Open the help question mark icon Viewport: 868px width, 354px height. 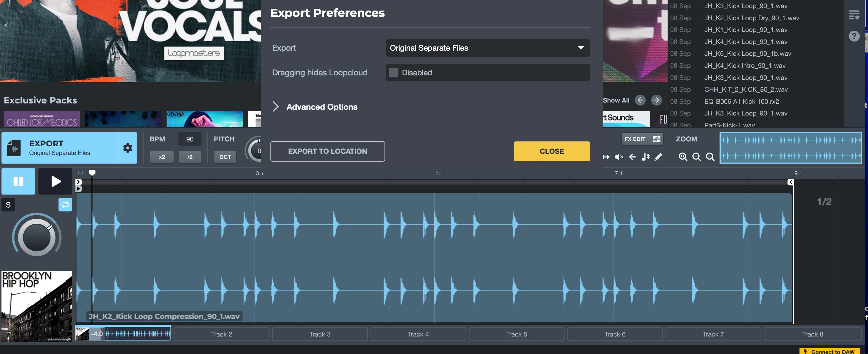point(854,36)
